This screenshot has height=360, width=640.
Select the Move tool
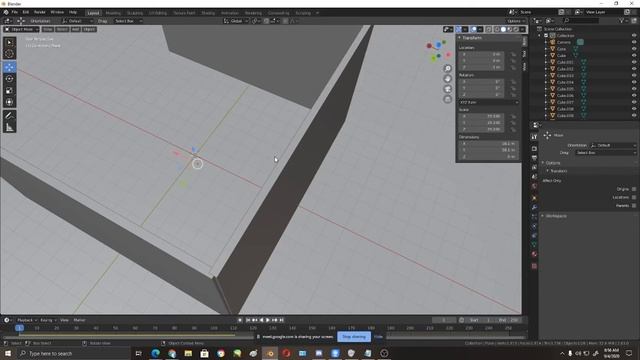click(9, 67)
